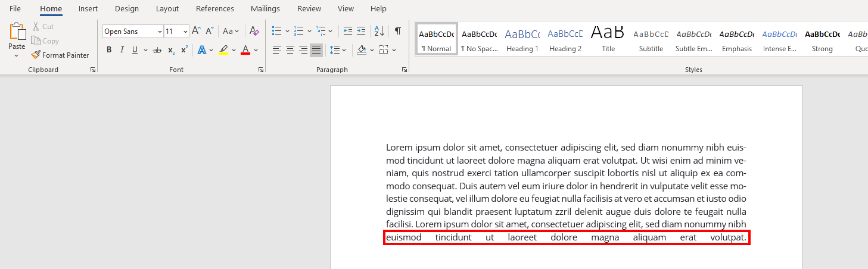This screenshot has height=269, width=868.
Task: Switch to the Layout tab
Action: point(167,9)
